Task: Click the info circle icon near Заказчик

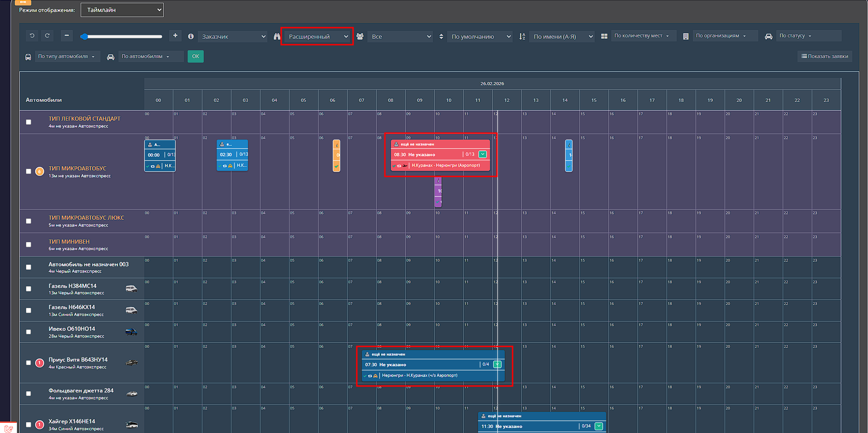Action: click(191, 36)
